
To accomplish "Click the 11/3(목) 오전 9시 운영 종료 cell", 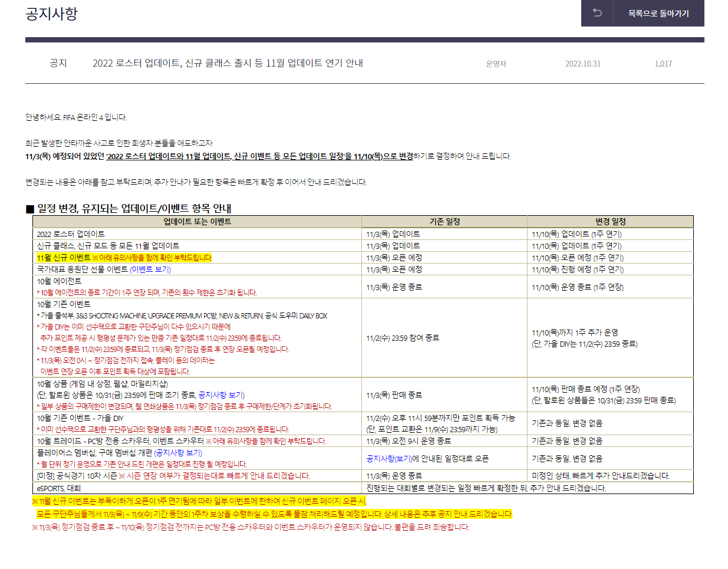I will [444, 441].
